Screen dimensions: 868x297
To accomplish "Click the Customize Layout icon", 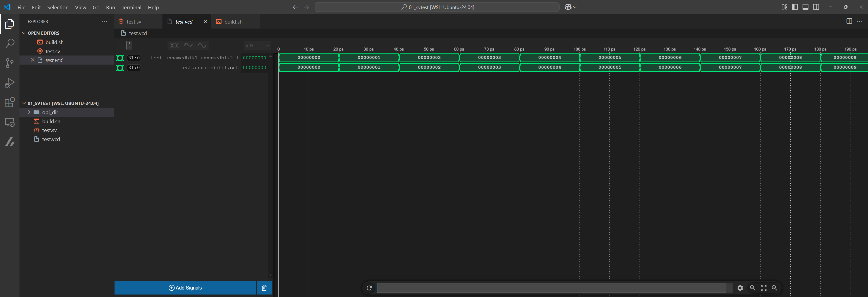I will (x=784, y=7).
